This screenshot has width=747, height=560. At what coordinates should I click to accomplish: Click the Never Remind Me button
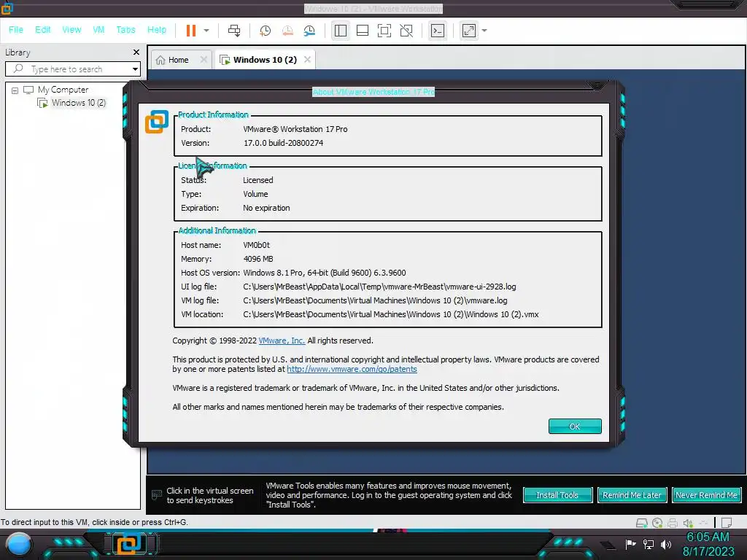(x=706, y=495)
